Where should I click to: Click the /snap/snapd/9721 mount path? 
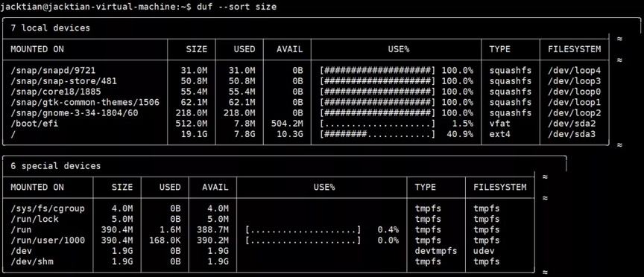point(53,71)
